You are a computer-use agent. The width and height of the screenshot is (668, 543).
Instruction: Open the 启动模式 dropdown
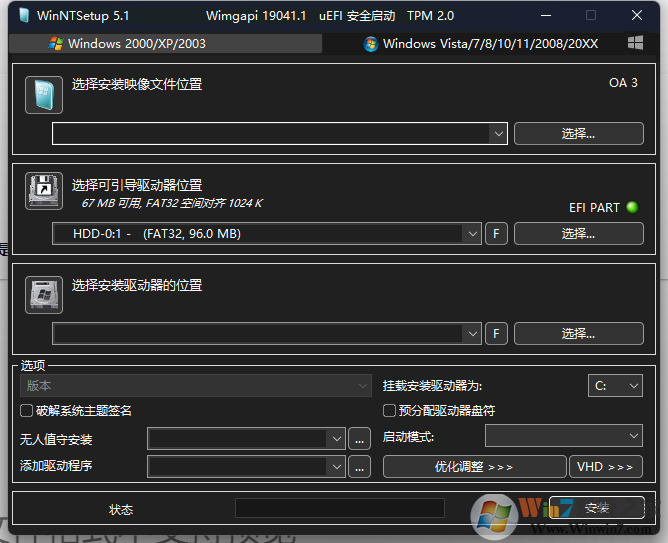564,436
